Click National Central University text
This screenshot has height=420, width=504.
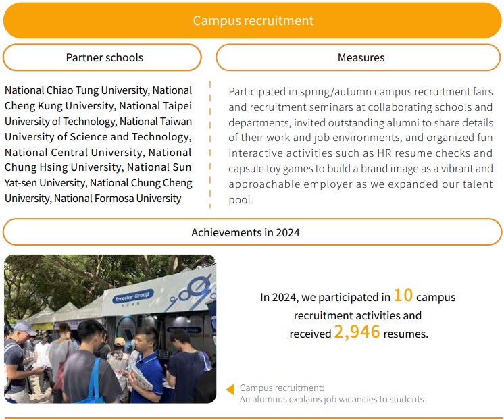[74, 153]
